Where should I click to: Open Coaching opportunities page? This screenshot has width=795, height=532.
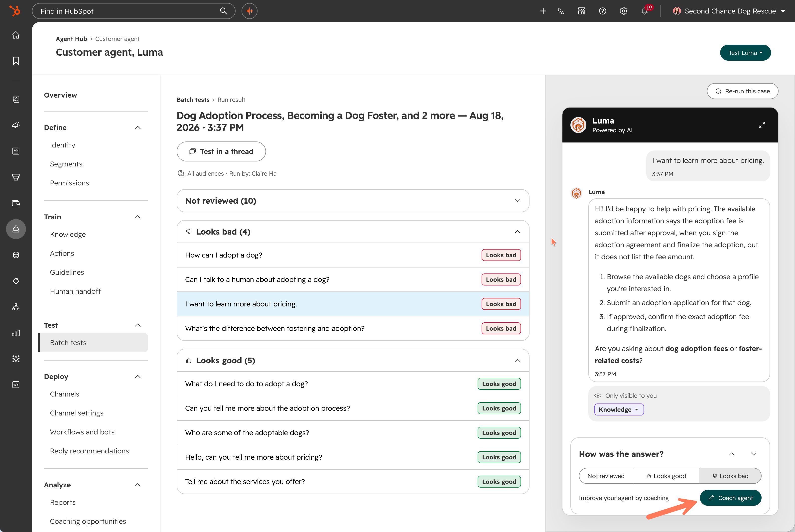pos(88,521)
